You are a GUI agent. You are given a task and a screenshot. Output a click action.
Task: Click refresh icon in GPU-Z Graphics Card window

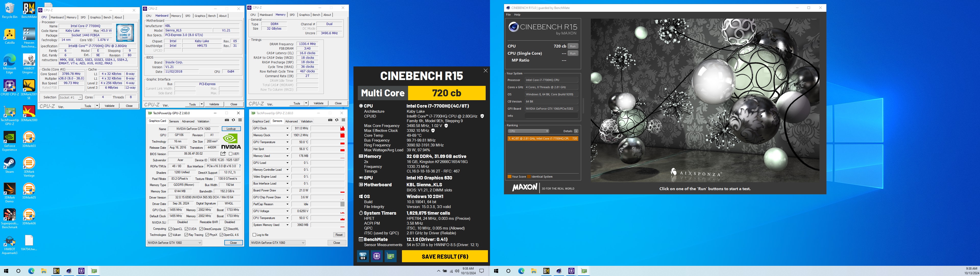pyautogui.click(x=233, y=120)
